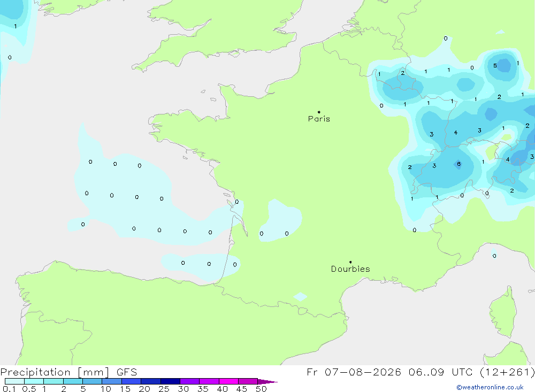Image resolution: width=535 pixels, height=392 pixels.
Task: Pick the 2–5 mm legend swatch
Action: pyautogui.click(x=73, y=381)
